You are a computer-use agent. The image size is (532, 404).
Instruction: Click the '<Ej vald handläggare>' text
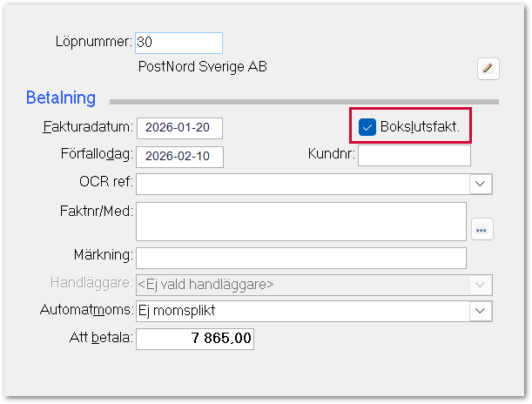click(206, 285)
